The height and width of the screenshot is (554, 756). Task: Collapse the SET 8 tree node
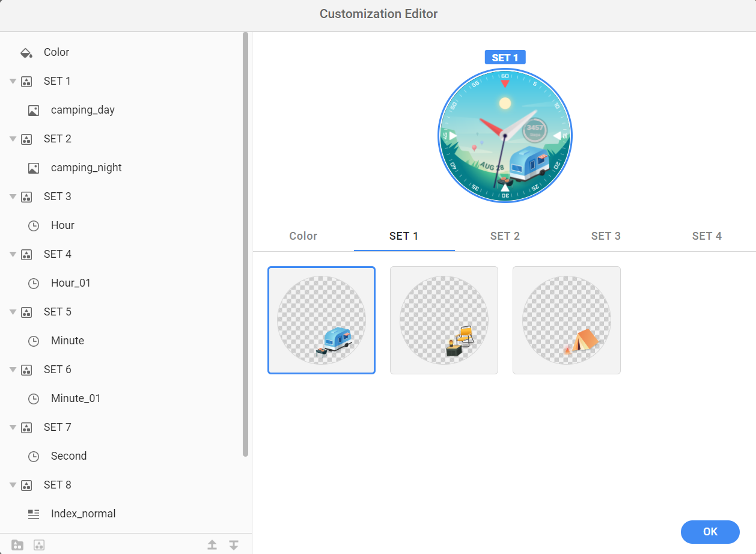(13, 485)
